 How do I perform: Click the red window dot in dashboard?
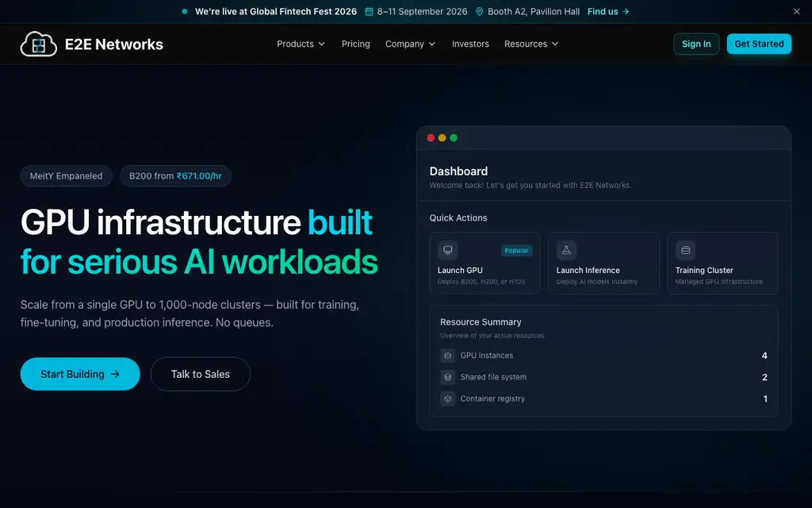(x=431, y=138)
